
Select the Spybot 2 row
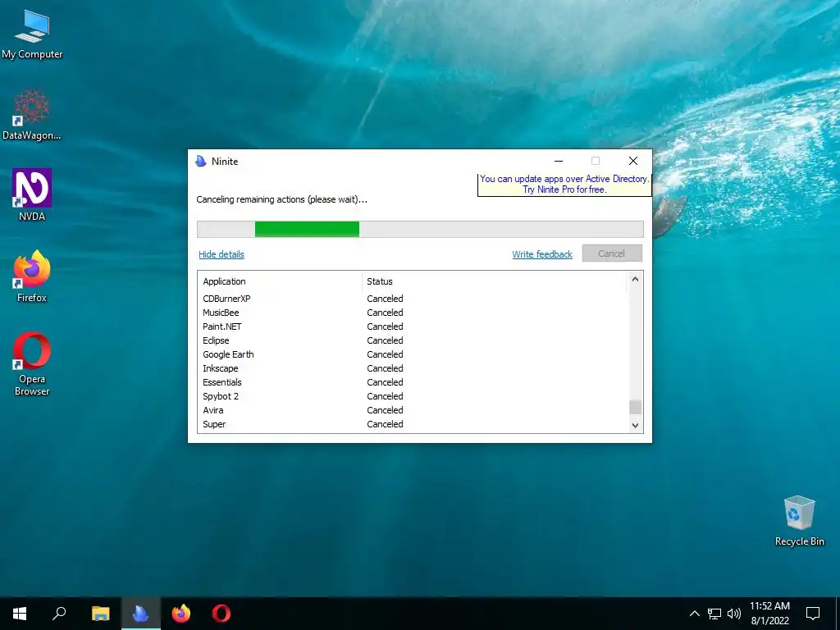pyautogui.click(x=413, y=396)
